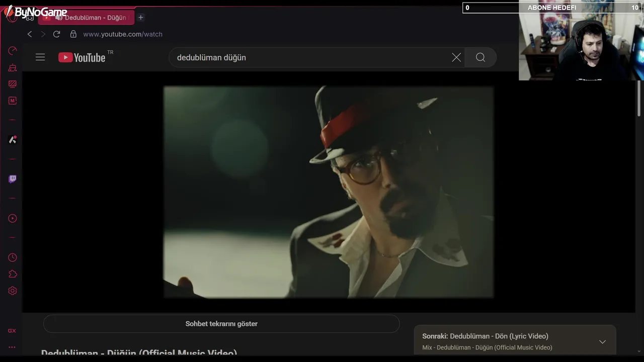
Task: Open a new browser tab
Action: [x=141, y=18]
